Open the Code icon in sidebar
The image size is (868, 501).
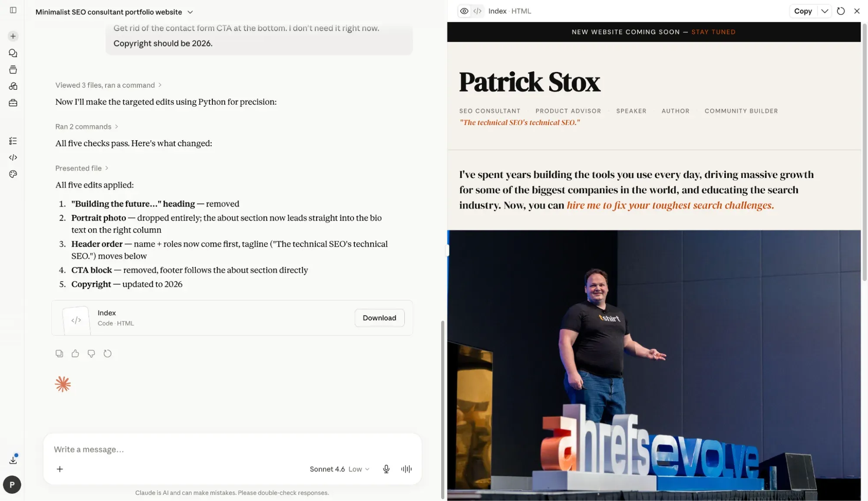point(13,157)
